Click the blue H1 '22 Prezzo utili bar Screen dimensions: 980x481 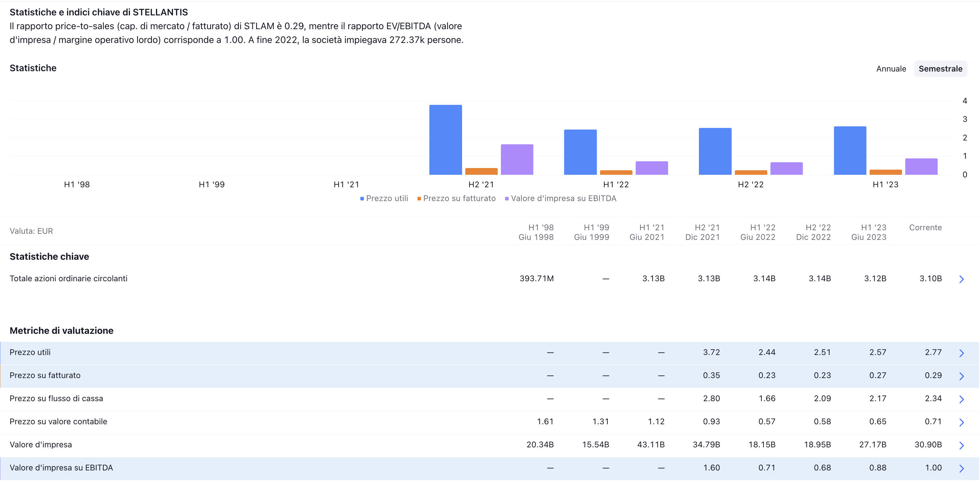coord(580,152)
